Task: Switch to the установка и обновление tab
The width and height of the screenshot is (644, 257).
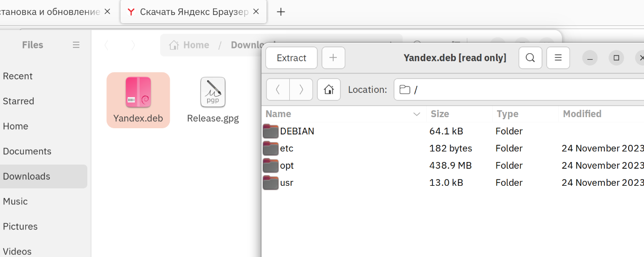Action: [x=51, y=12]
